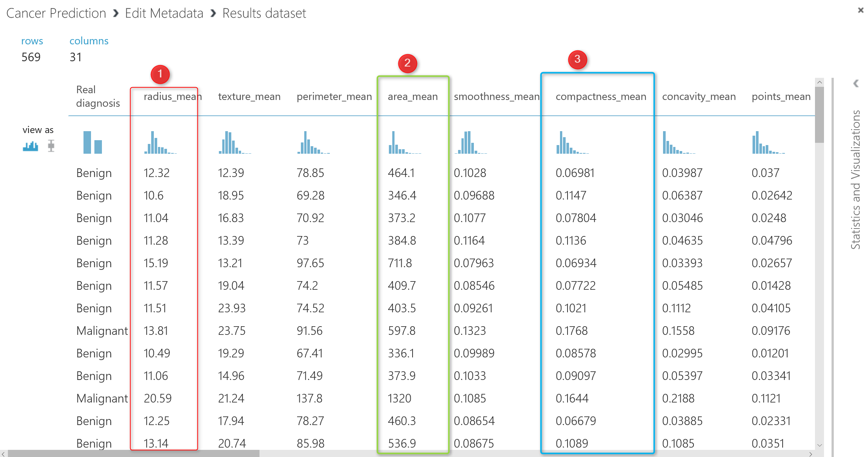Click the area_mean histogram thumbnail

404,142
